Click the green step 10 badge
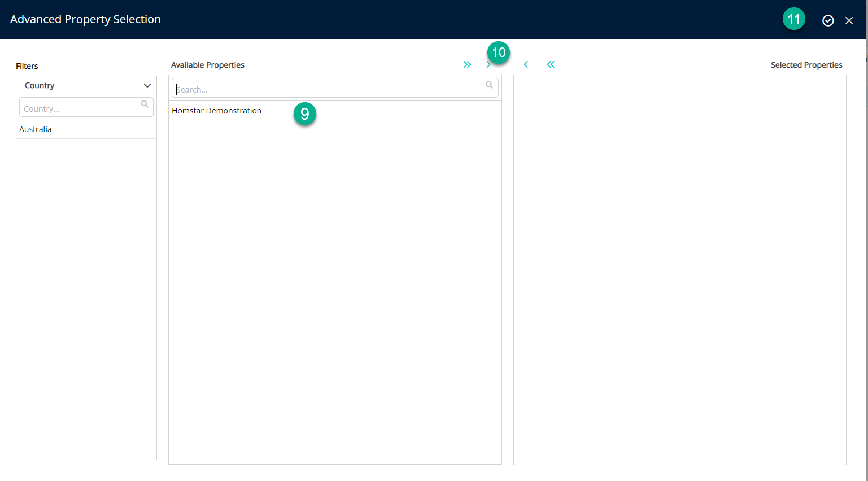The image size is (868, 481). 499,53
